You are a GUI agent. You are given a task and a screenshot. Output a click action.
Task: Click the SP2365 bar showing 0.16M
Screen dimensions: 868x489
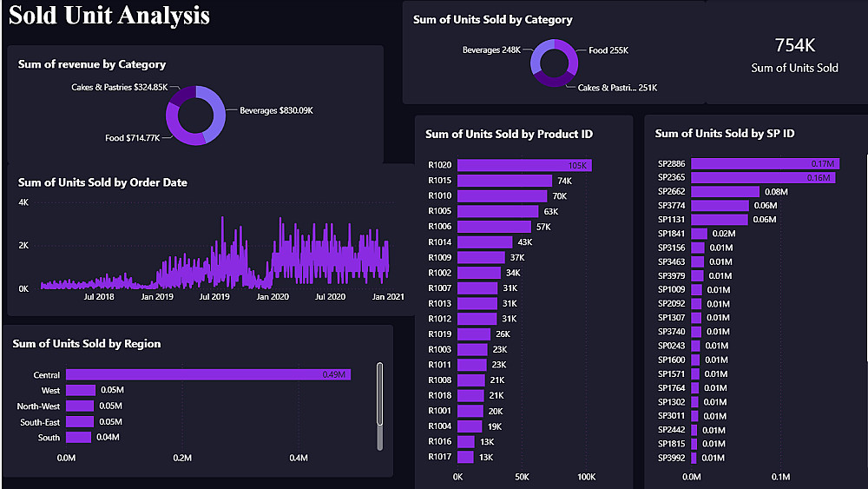(763, 178)
